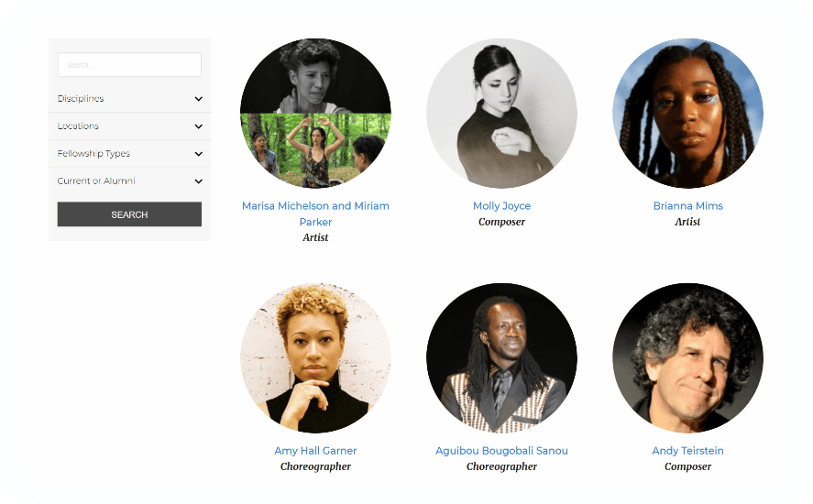Select the Fellowship Types filter label
Image resolution: width=813 pixels, height=504 pixels.
point(93,153)
